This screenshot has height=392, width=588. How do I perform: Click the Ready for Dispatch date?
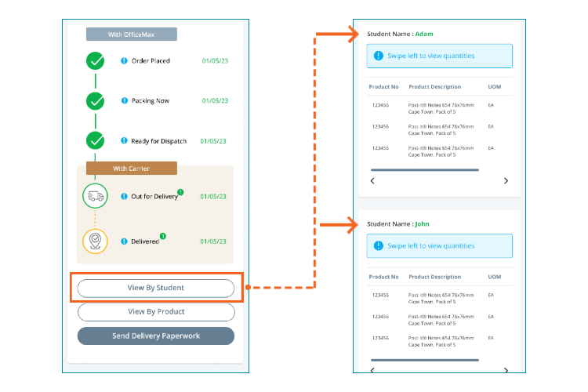click(213, 141)
